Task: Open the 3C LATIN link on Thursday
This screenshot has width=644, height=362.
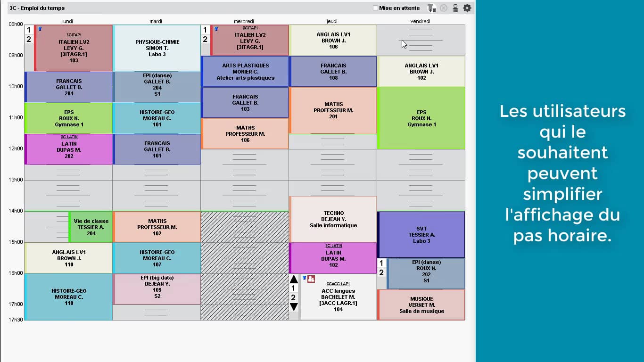Action: 334,246
